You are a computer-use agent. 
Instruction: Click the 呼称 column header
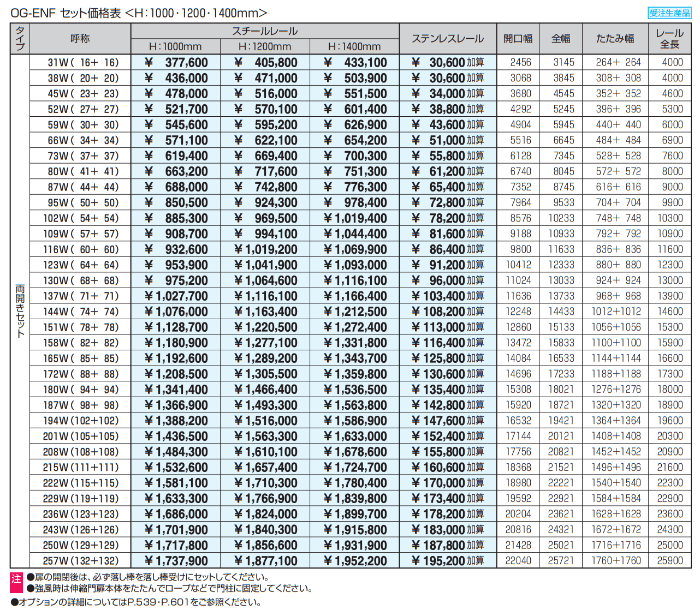[80, 39]
